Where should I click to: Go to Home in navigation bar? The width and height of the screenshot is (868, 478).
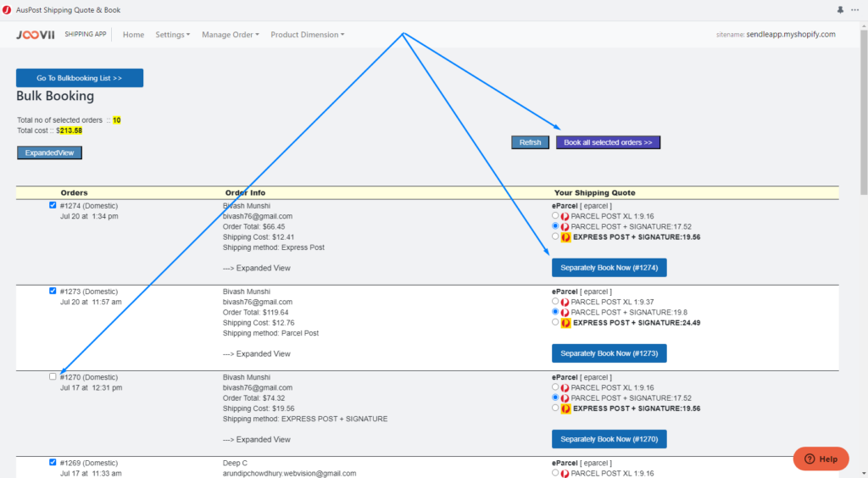click(133, 34)
